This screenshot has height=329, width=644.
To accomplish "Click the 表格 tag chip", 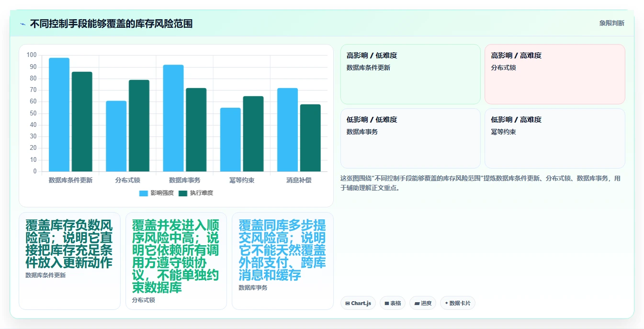I will click(x=393, y=303).
